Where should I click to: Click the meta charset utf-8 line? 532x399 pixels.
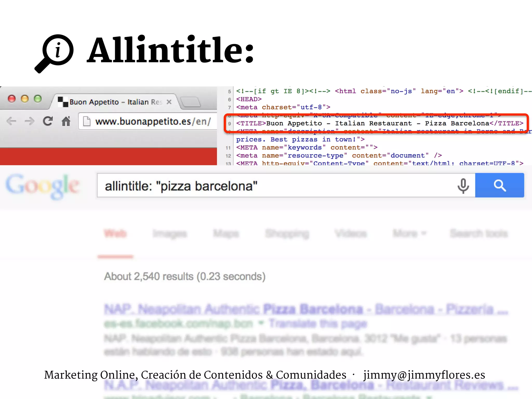(283, 107)
